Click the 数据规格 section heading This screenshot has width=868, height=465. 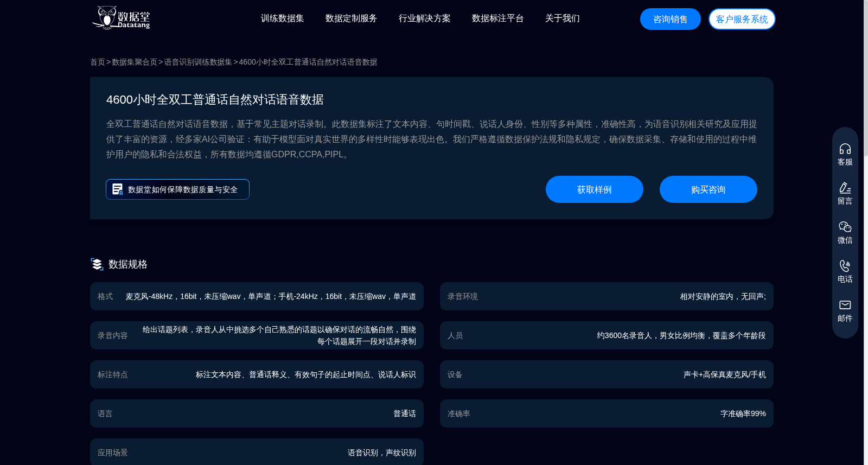tap(128, 264)
